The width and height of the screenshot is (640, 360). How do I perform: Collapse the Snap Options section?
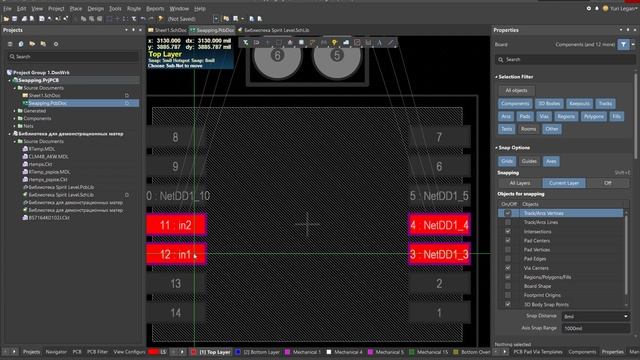497,148
